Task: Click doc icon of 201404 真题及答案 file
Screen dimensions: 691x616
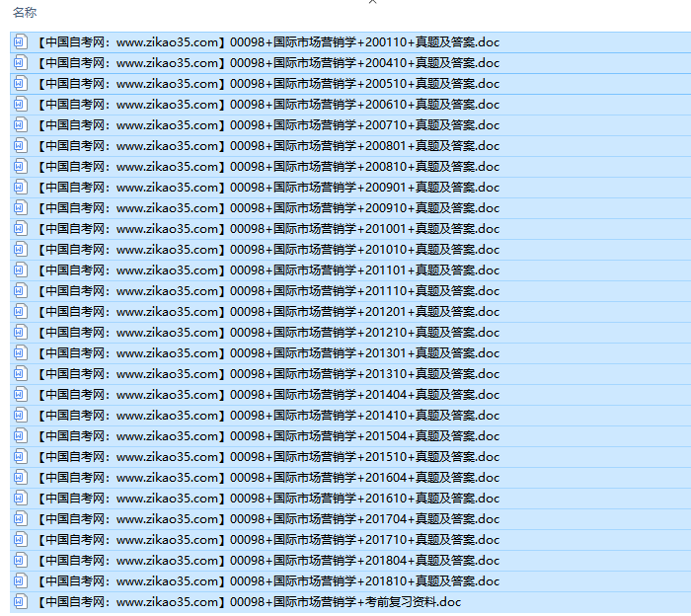Action: pyautogui.click(x=21, y=394)
